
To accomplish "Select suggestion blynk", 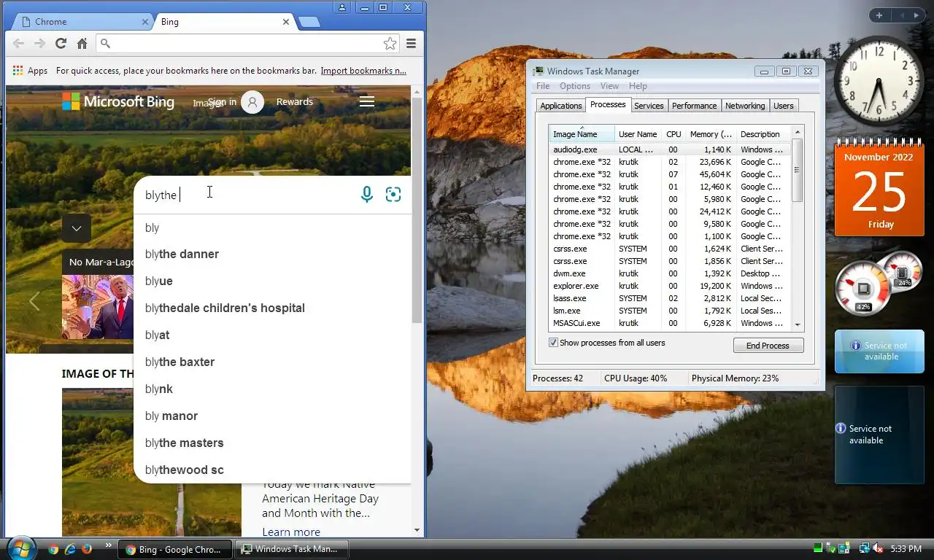I will (x=272, y=389).
